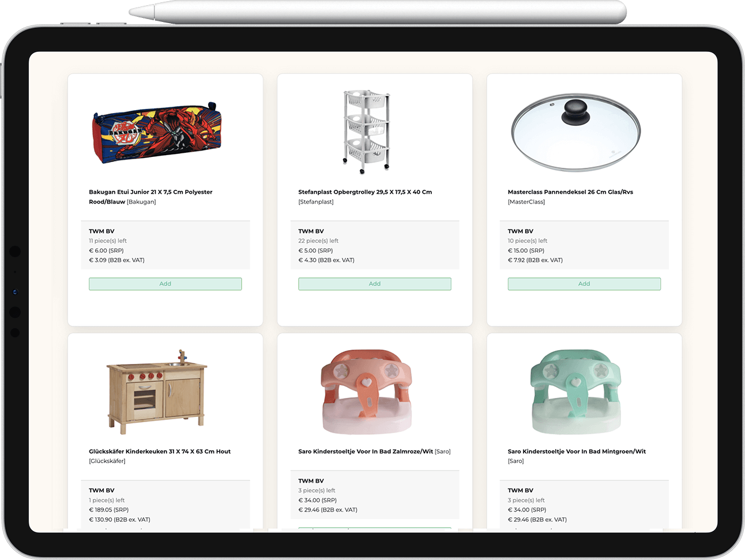View the mint green bath seat image
Image resolution: width=745 pixels, height=560 pixels.
click(576, 392)
